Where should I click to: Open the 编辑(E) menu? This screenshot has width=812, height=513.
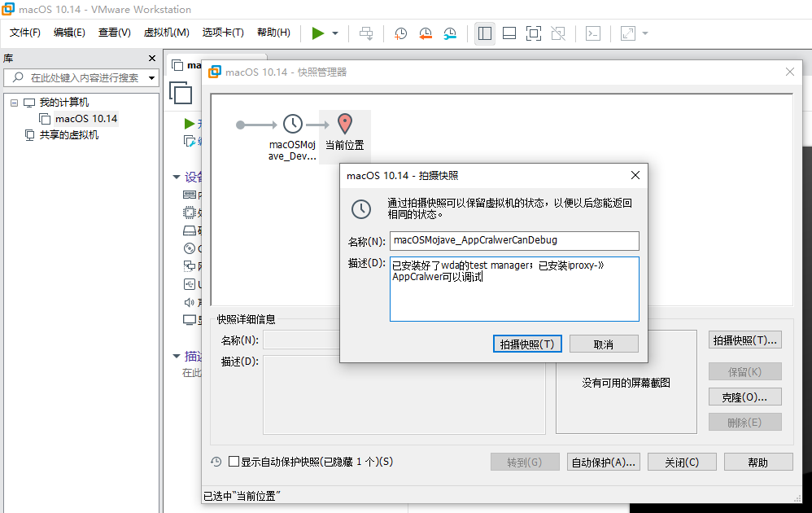coord(69,33)
